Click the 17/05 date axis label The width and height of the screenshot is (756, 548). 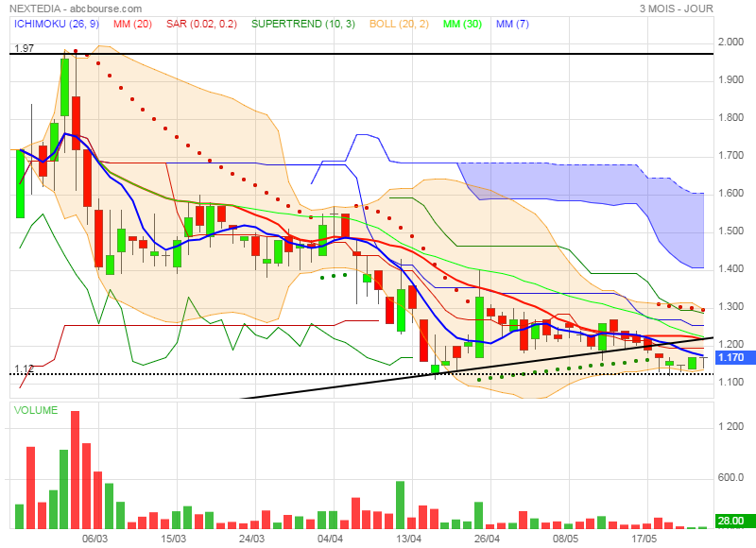pyautogui.click(x=644, y=539)
